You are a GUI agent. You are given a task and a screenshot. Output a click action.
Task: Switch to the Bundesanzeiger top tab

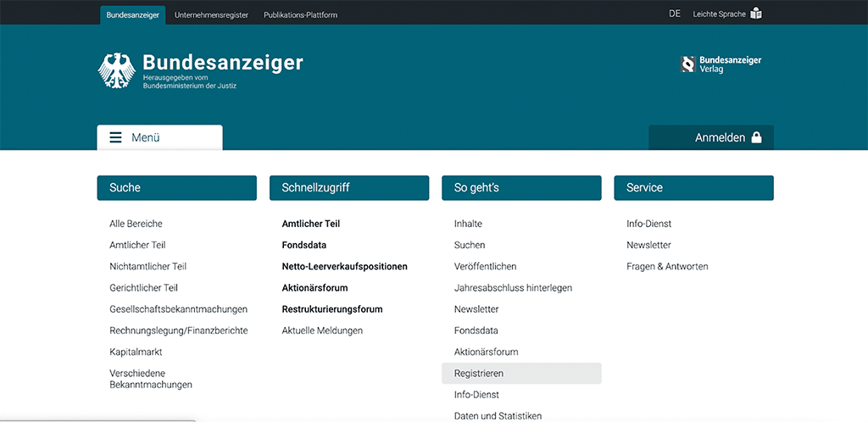tap(133, 15)
